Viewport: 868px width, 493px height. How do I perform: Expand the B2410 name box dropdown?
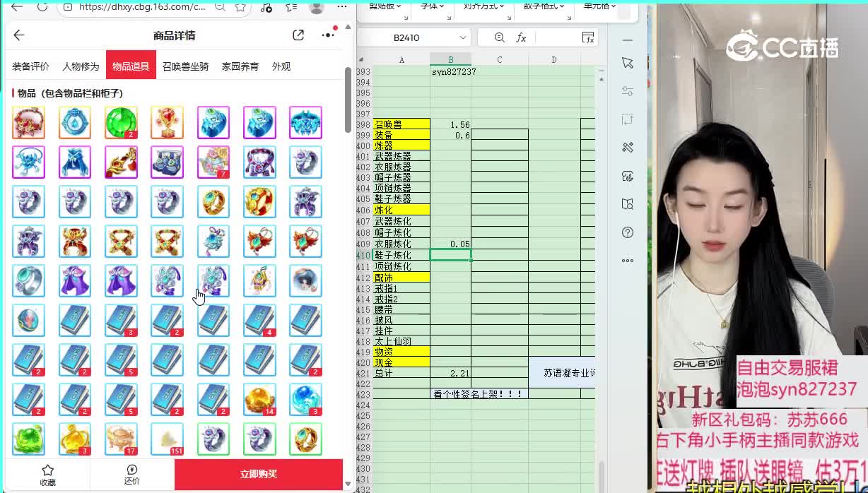click(x=463, y=37)
